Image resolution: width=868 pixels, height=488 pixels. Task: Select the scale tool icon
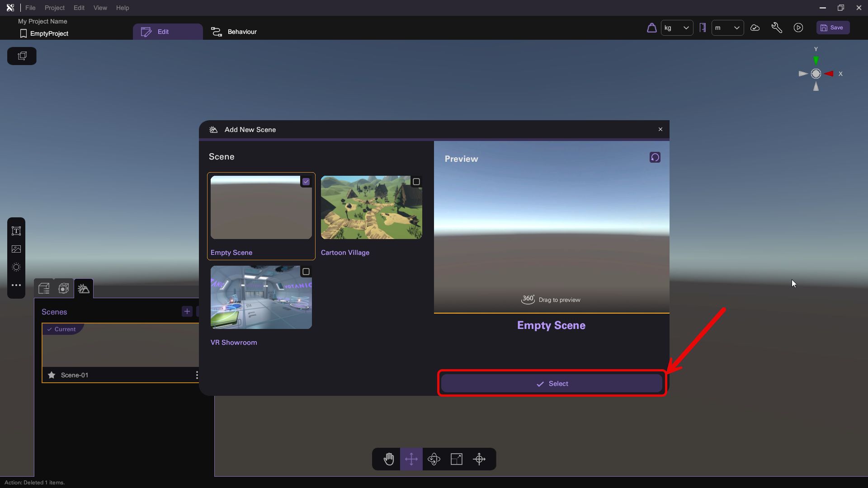click(x=457, y=459)
